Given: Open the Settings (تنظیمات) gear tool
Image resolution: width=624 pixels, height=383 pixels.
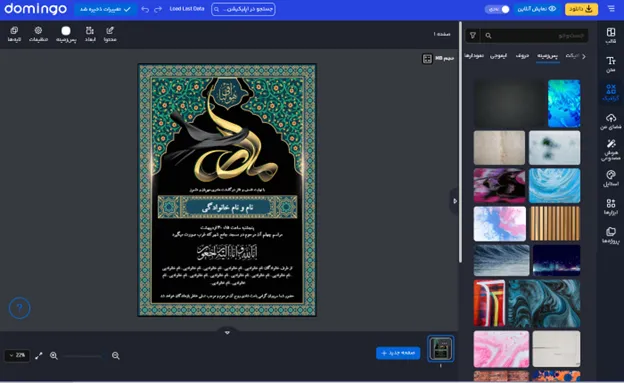Looking at the screenshot, I should [38, 34].
